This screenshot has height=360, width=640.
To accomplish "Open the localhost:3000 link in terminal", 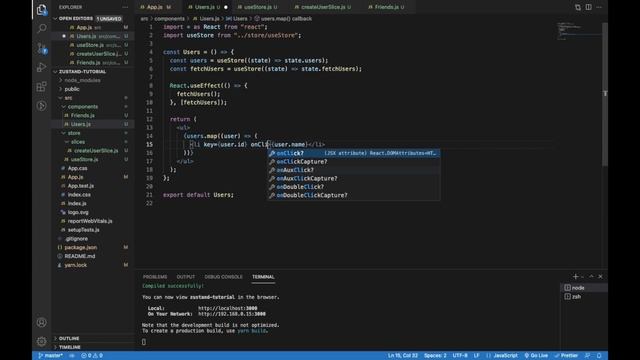I will [x=228, y=309].
